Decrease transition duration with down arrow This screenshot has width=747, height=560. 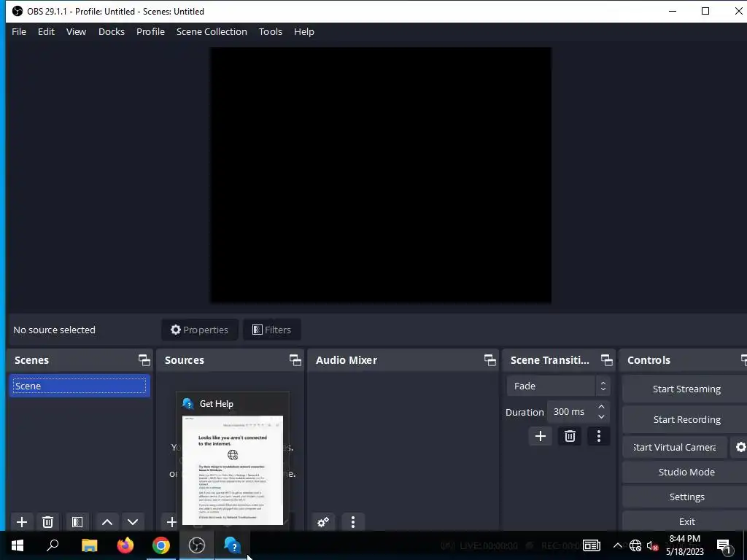click(601, 417)
